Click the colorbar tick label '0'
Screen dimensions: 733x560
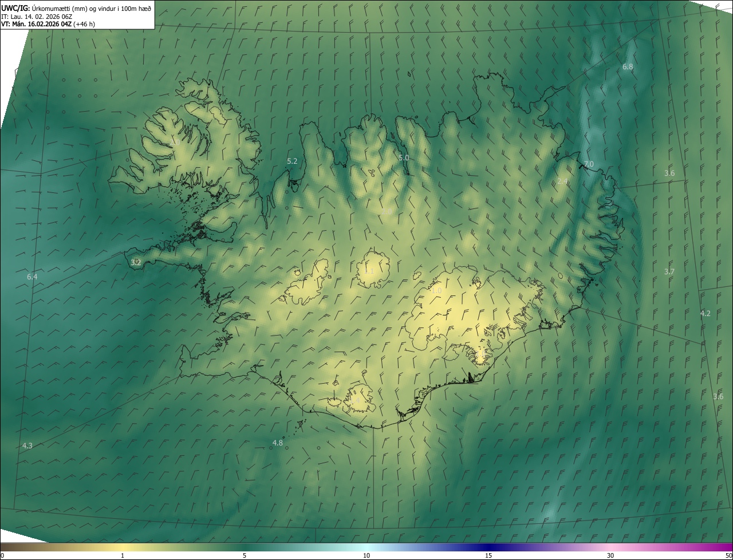point(2,555)
